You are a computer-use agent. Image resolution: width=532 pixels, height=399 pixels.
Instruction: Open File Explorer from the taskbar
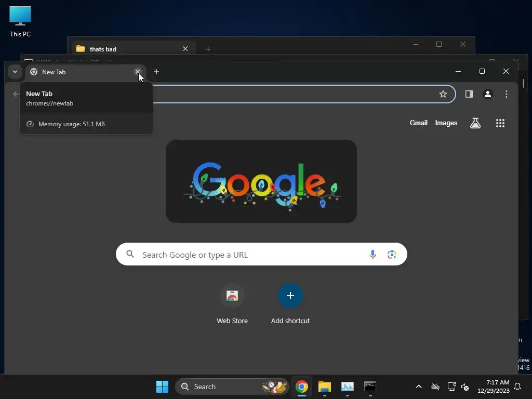coord(324,387)
